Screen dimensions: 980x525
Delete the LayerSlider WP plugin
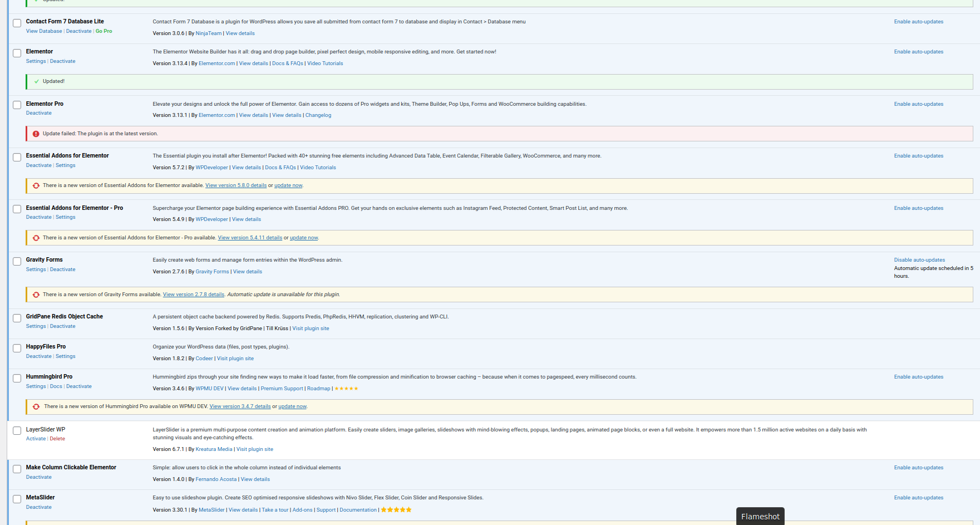pyautogui.click(x=57, y=439)
